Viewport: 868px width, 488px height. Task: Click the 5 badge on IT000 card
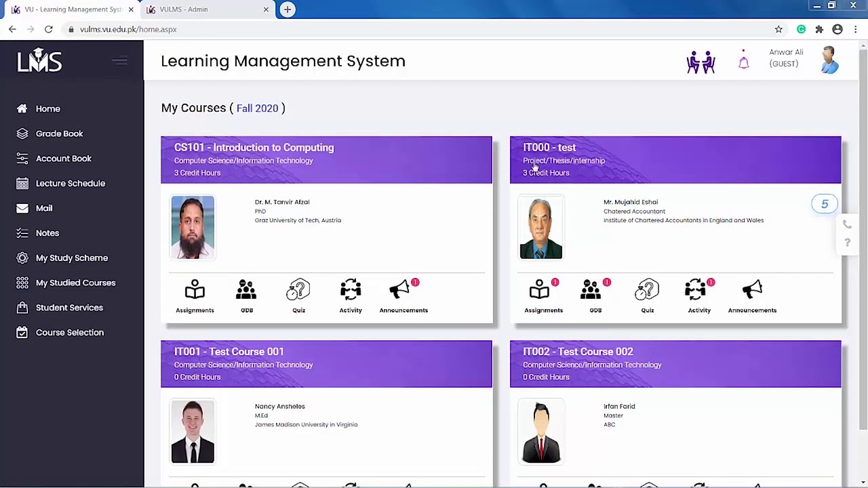(825, 204)
